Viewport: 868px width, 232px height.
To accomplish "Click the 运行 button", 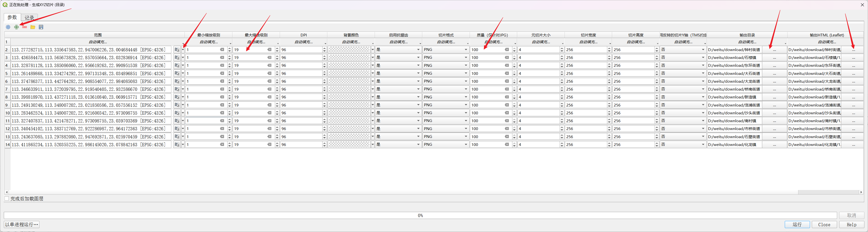I will click(797, 225).
